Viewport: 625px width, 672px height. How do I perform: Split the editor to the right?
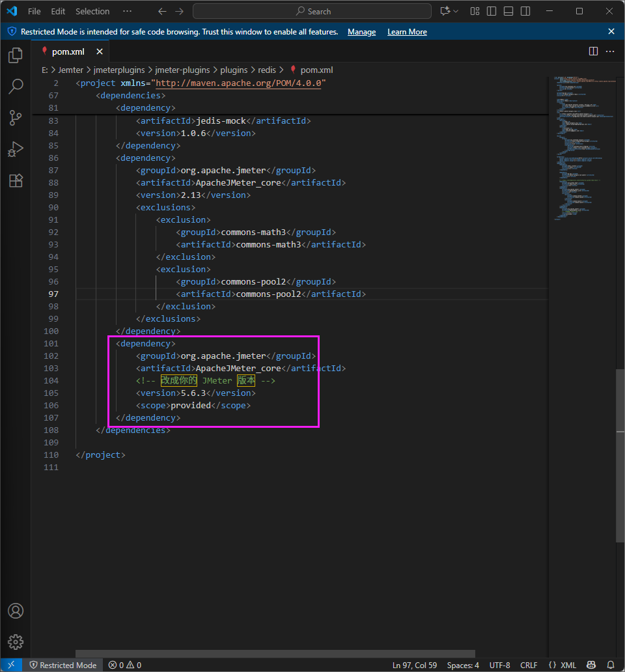pyautogui.click(x=593, y=51)
